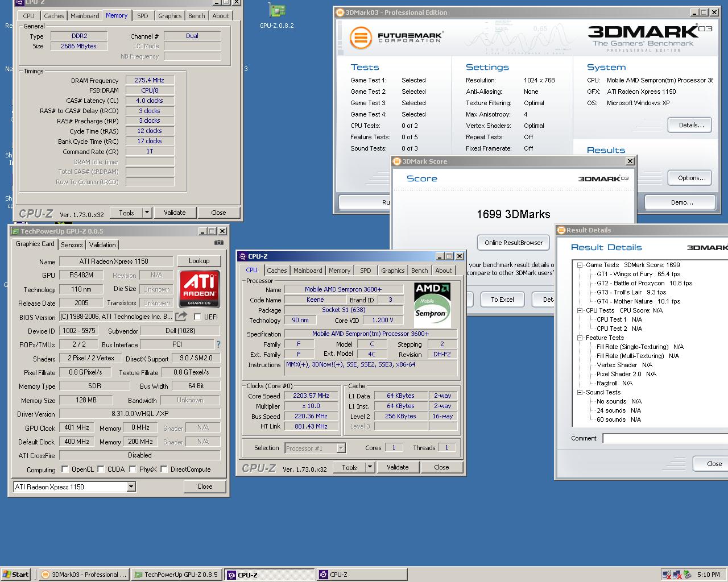Click the CPU-Z title bar icon in CPU window

coord(242,256)
